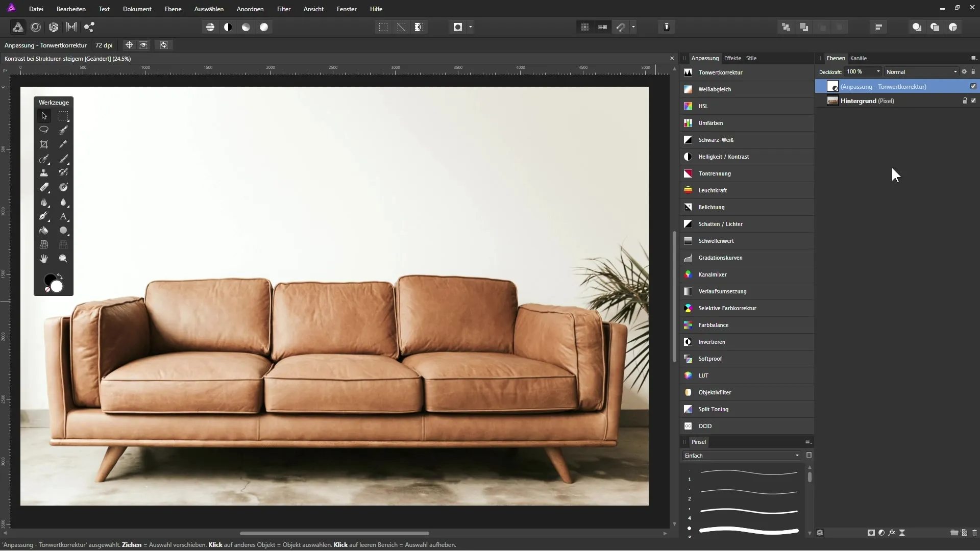The width and height of the screenshot is (980, 551).
Task: Add a Gradationskurven adjustment
Action: (747, 258)
